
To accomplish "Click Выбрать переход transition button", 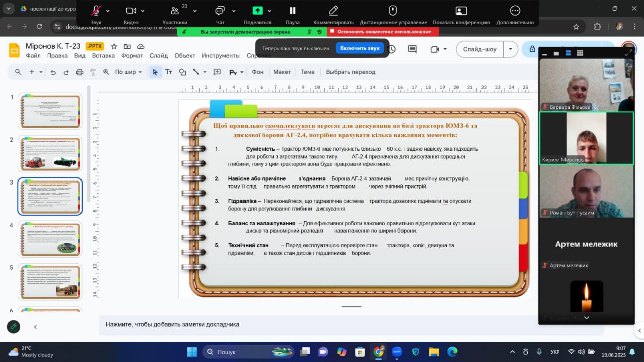I will click(x=350, y=72).
